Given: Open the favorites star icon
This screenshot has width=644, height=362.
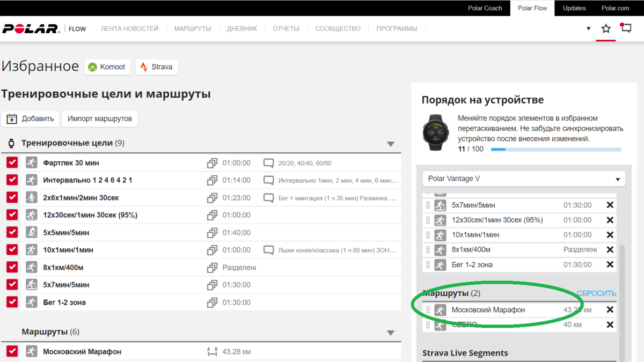Looking at the screenshot, I should pyautogui.click(x=606, y=28).
